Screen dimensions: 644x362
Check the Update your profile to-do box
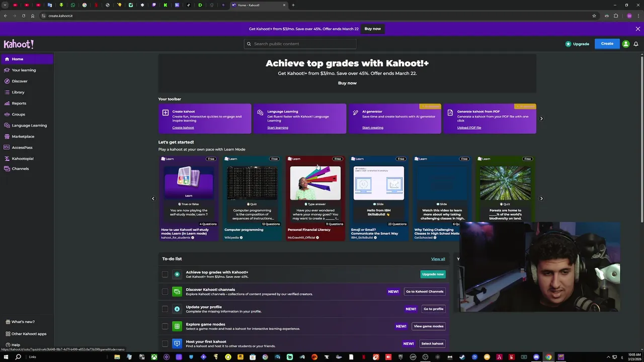point(165,309)
